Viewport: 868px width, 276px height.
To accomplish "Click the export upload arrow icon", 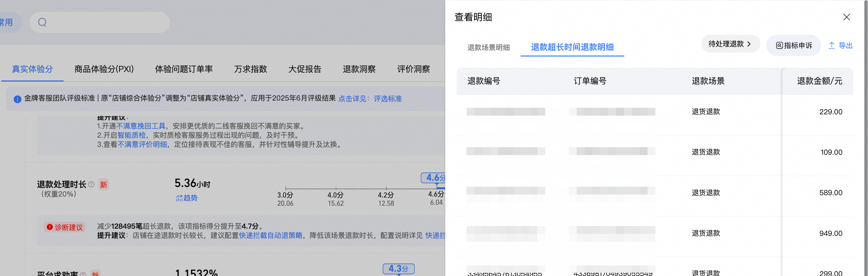I will [831, 46].
